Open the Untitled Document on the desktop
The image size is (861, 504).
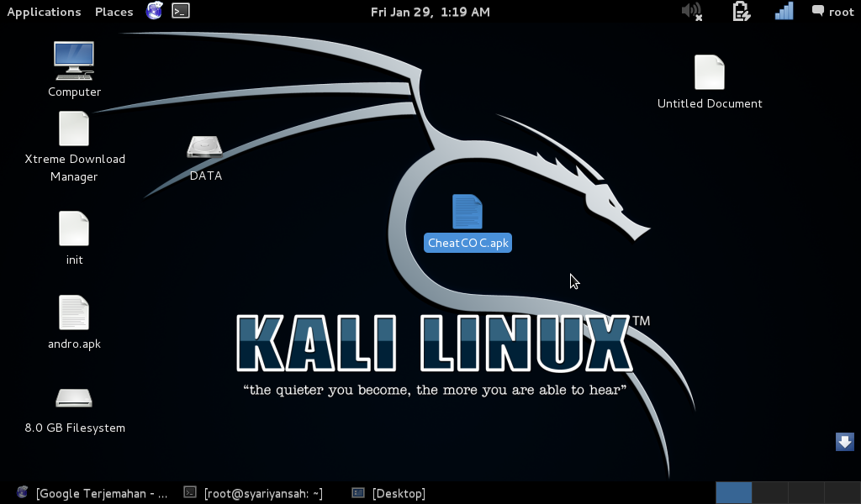[710, 72]
